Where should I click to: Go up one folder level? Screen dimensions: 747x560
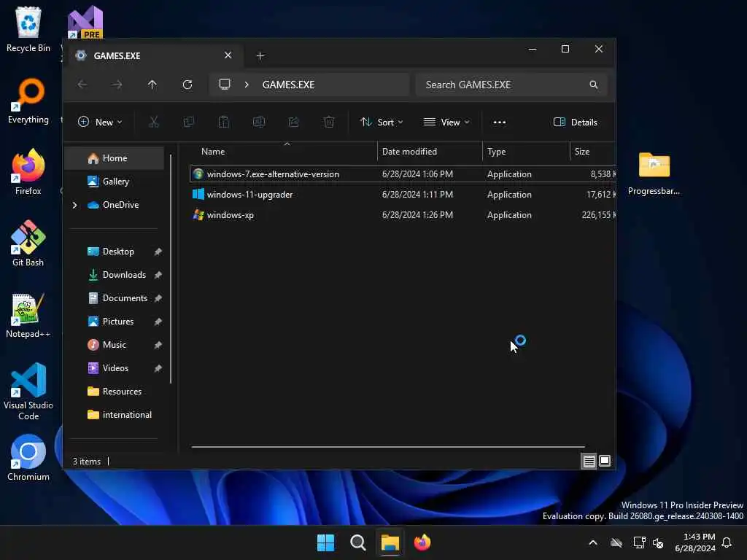point(152,85)
